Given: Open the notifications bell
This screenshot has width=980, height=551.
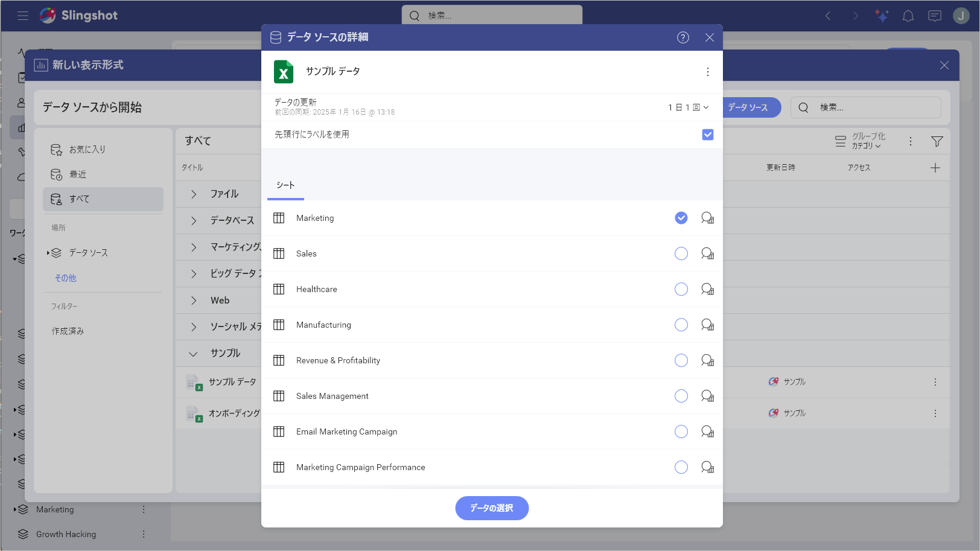Looking at the screenshot, I should (908, 16).
